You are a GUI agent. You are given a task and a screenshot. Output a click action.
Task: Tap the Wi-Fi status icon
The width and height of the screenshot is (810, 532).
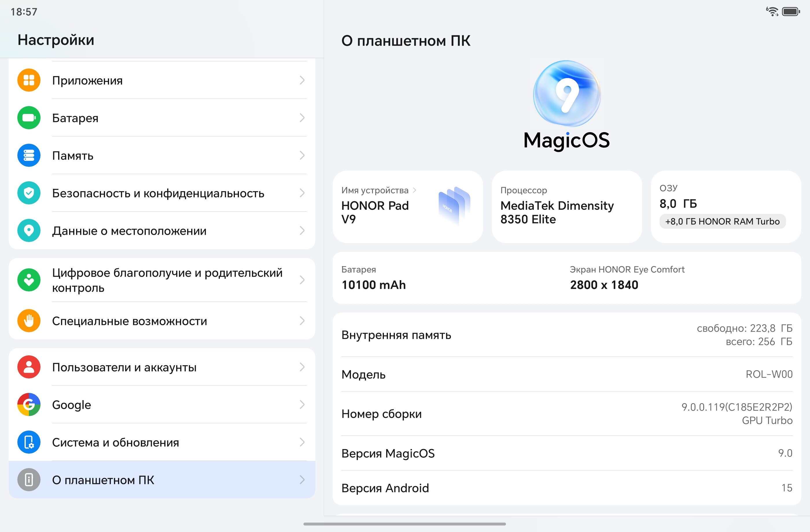point(772,12)
